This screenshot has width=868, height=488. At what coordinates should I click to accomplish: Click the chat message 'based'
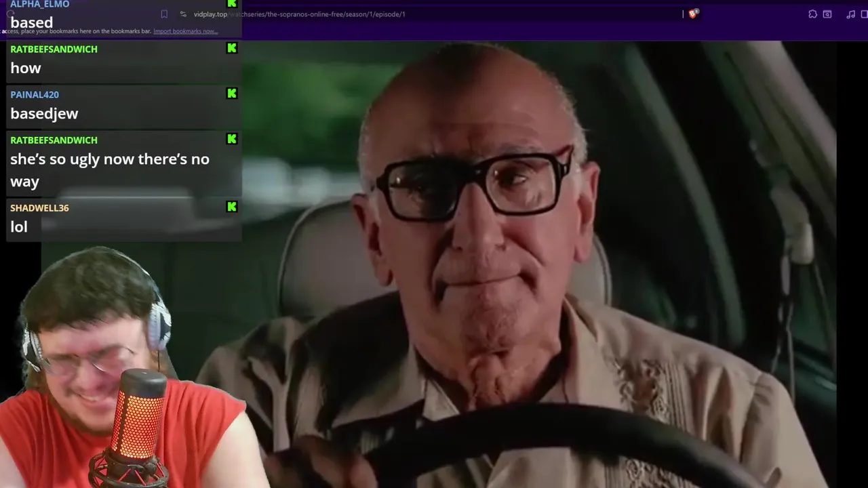[31, 22]
